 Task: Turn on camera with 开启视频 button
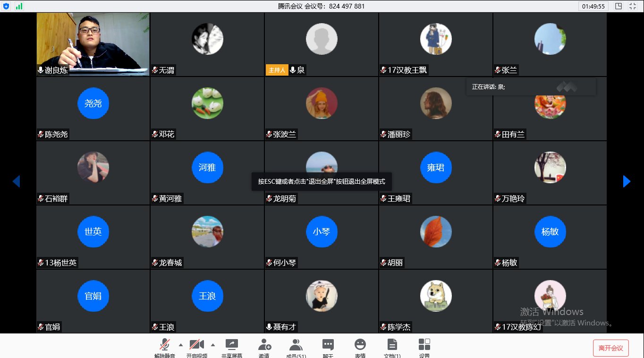click(x=196, y=345)
